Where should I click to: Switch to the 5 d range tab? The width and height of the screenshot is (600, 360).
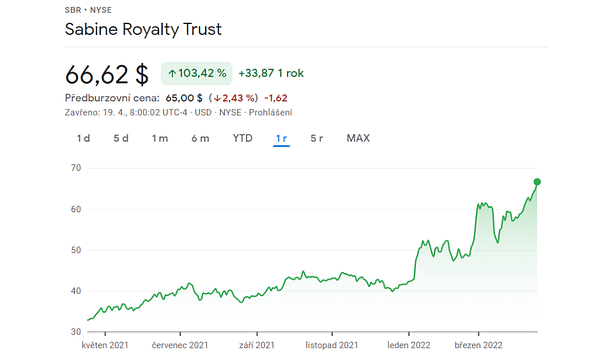point(121,138)
